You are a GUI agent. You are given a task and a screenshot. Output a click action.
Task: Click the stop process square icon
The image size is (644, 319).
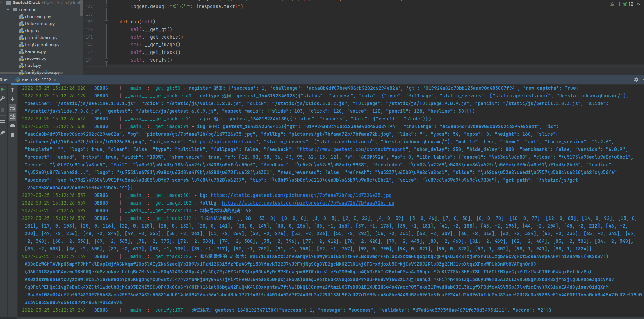pyautogui.click(x=3, y=110)
